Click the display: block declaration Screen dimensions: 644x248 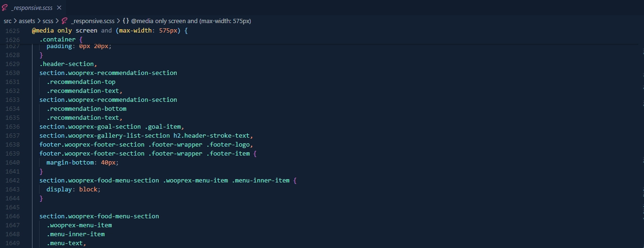(x=73, y=190)
